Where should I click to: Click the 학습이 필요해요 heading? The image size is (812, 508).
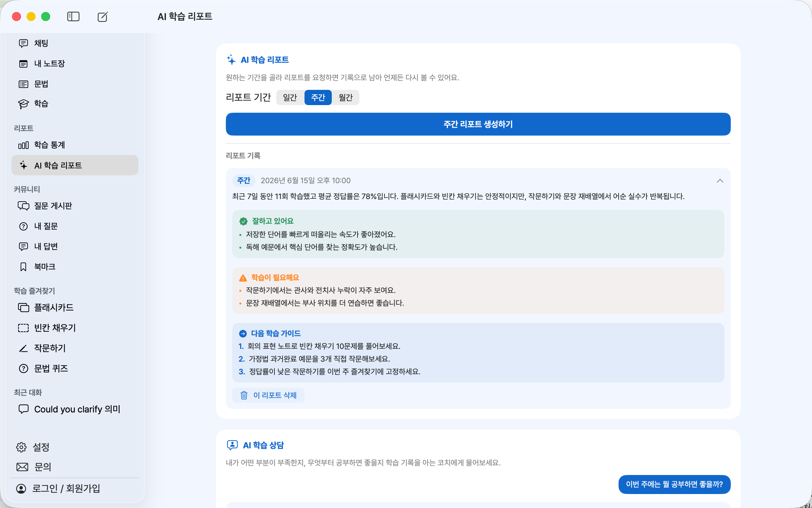click(x=275, y=277)
